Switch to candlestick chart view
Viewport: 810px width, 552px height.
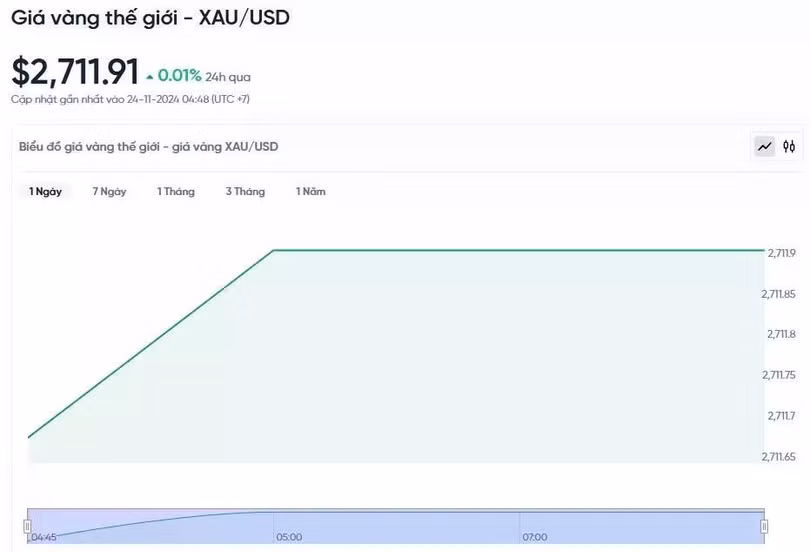789,147
